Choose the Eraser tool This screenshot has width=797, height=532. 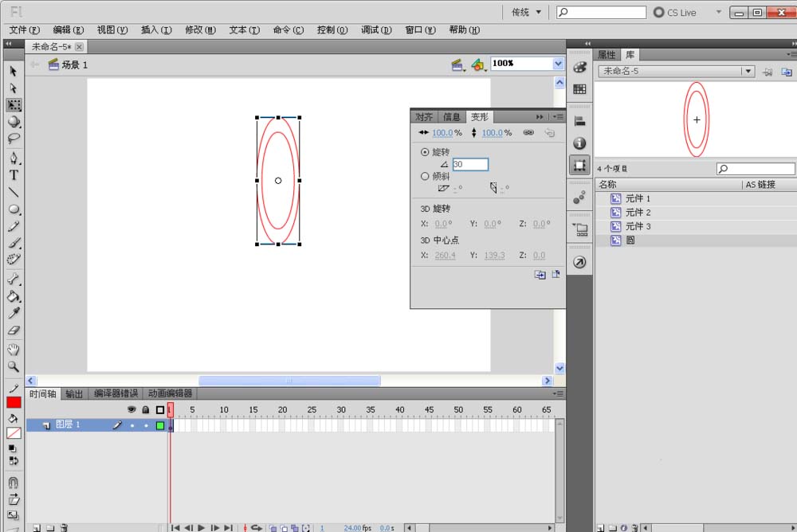[14, 331]
